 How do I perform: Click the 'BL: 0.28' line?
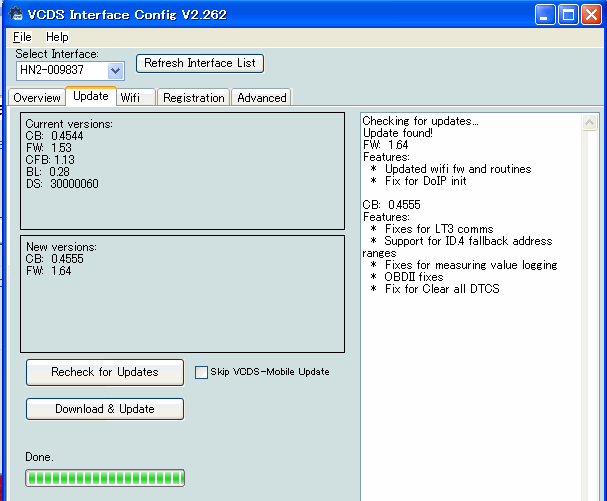click(48, 172)
